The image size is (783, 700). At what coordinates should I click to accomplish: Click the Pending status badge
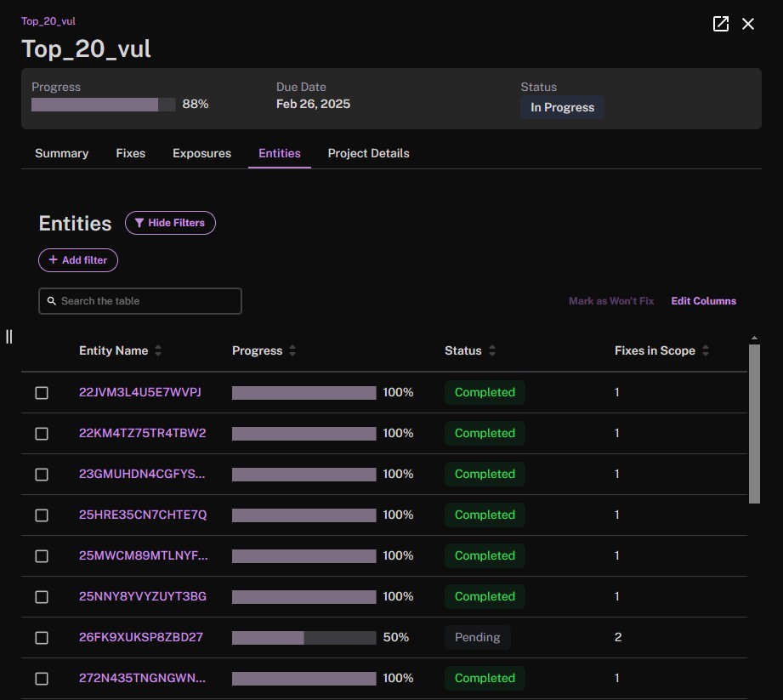click(478, 638)
